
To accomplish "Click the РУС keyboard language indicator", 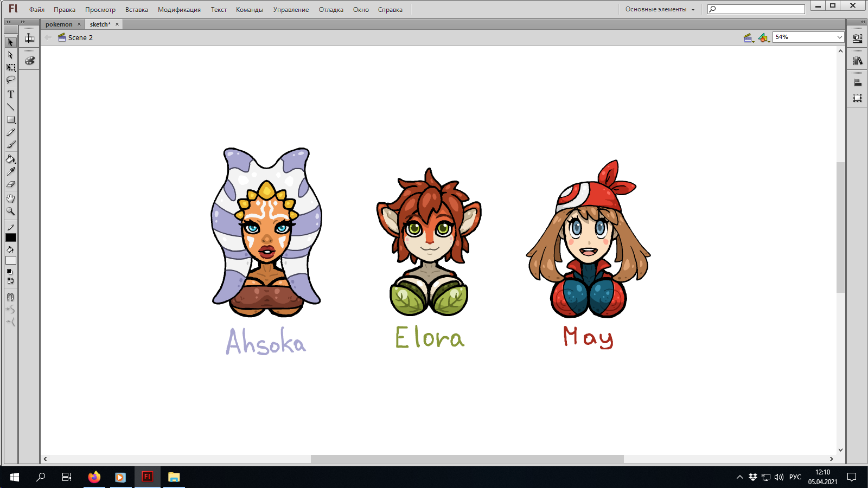I will pyautogui.click(x=795, y=477).
